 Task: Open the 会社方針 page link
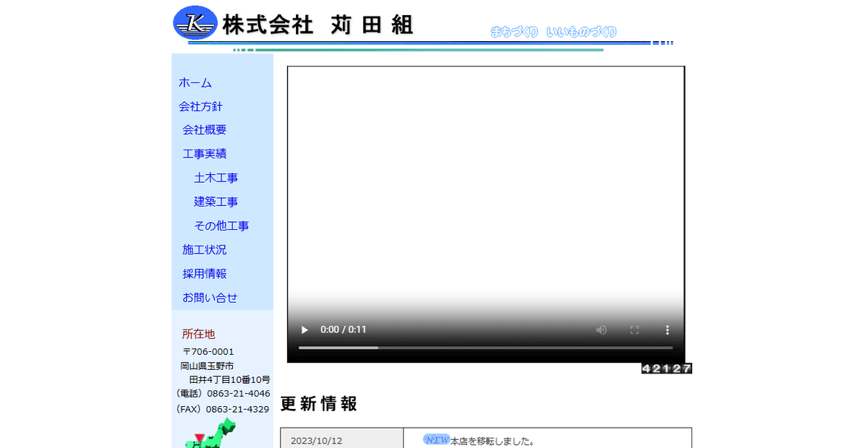pyautogui.click(x=200, y=106)
